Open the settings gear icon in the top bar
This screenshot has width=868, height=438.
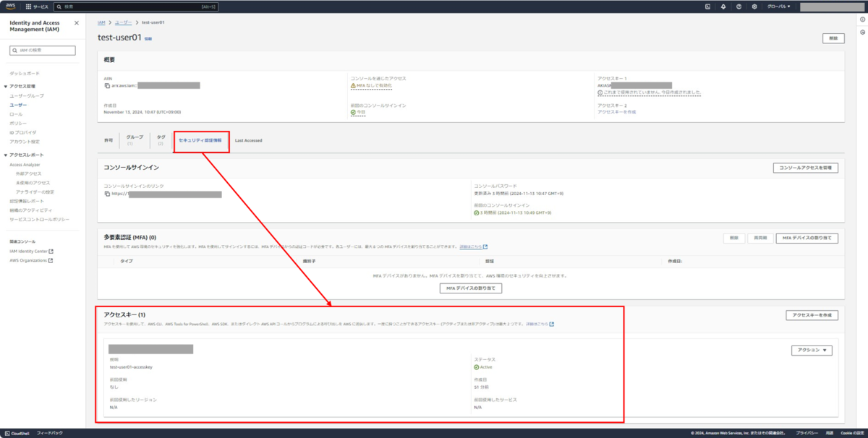pos(754,7)
